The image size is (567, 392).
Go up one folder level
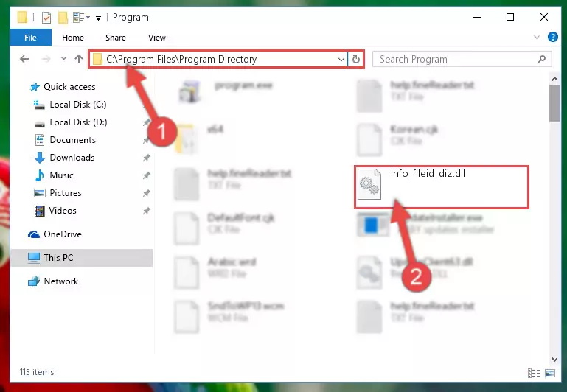click(x=79, y=59)
